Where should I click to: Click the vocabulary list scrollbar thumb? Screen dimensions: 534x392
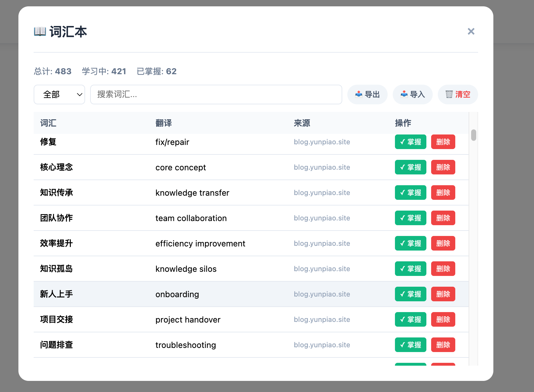(x=473, y=135)
